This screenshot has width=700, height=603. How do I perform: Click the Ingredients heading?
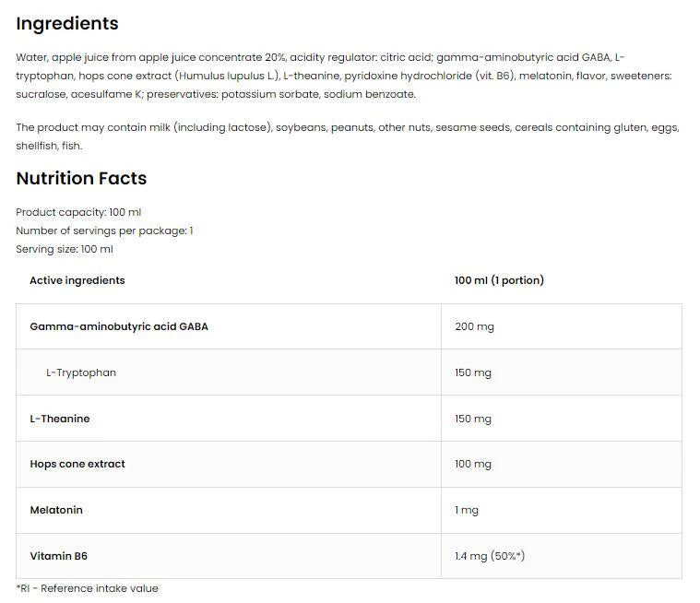point(67,24)
